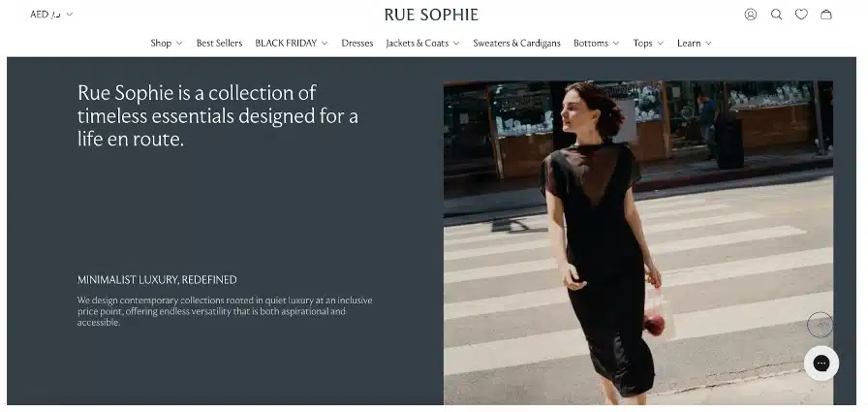Open the shopping bag icon
The height and width of the screenshot is (412, 868).
(x=826, y=15)
